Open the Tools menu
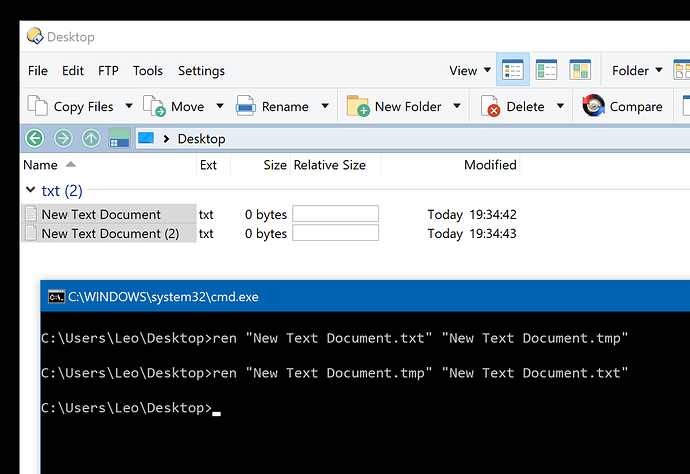The image size is (690, 474). (148, 71)
